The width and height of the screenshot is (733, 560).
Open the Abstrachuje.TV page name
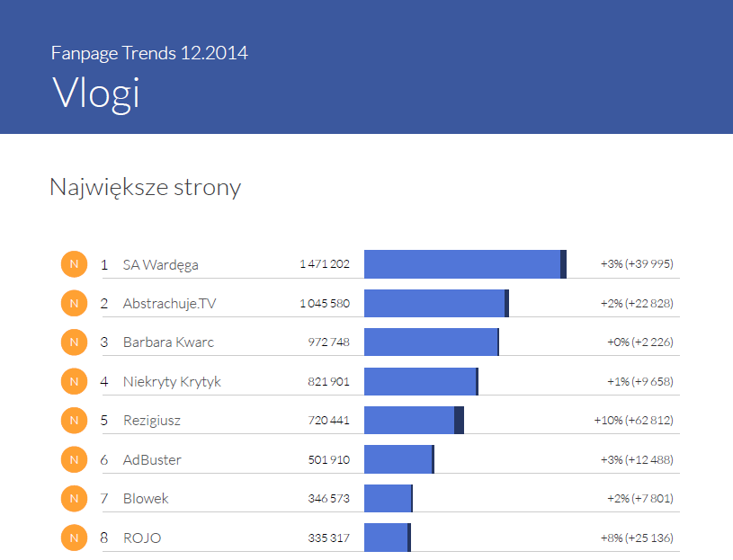169,304
